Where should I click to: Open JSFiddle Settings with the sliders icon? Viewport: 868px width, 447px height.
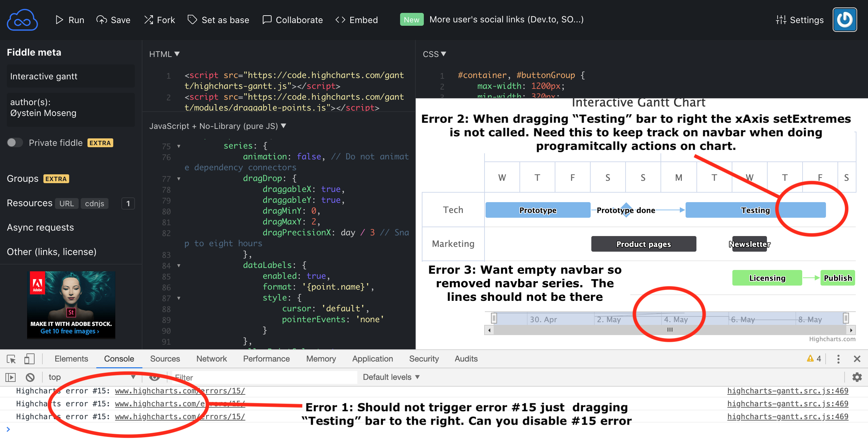coord(781,20)
